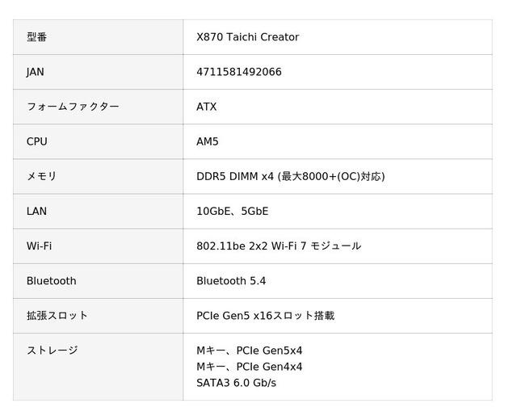517x420 pixels.
Task: Click the メモリ label cell
Action: pyautogui.click(x=42, y=176)
